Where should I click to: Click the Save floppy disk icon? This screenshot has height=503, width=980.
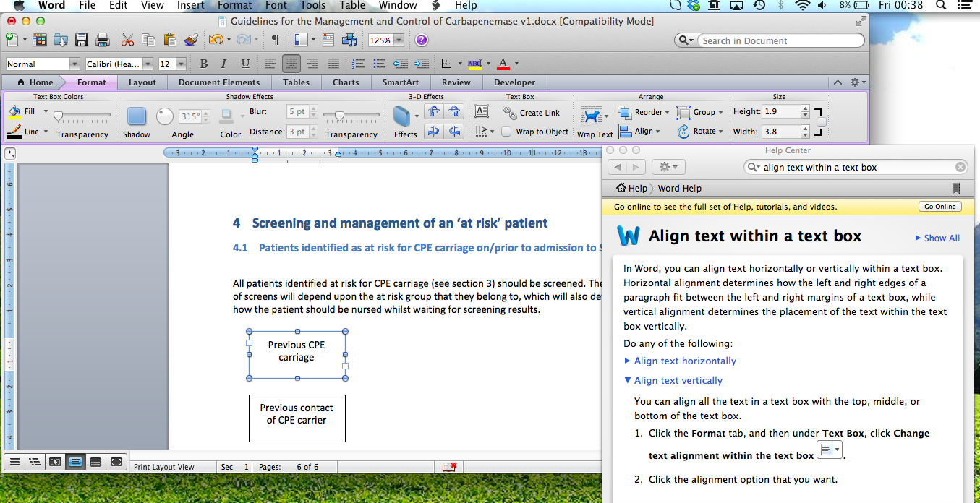pos(82,40)
